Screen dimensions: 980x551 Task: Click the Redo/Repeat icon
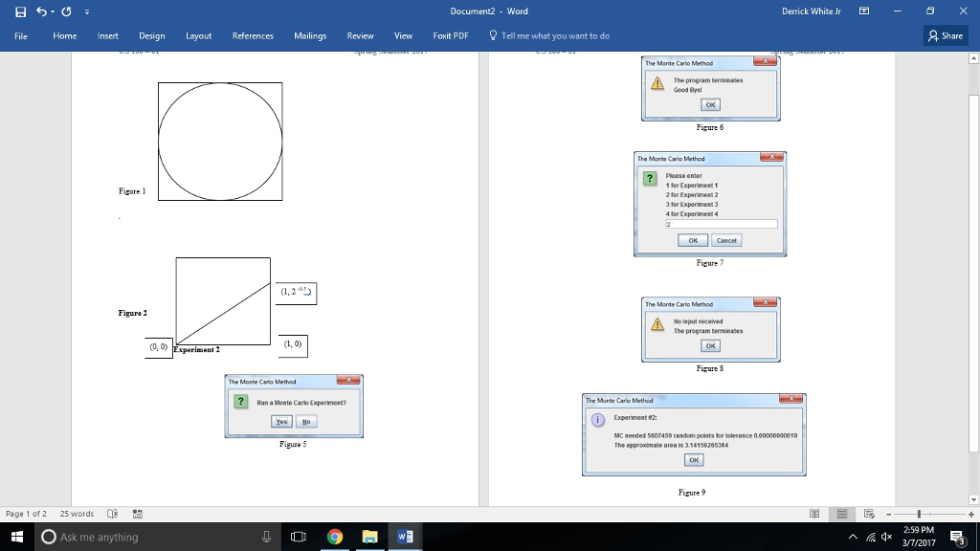(x=67, y=11)
